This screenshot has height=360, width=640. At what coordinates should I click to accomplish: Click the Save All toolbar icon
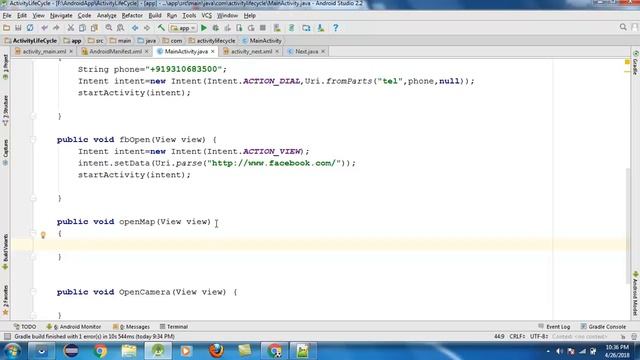point(18,28)
